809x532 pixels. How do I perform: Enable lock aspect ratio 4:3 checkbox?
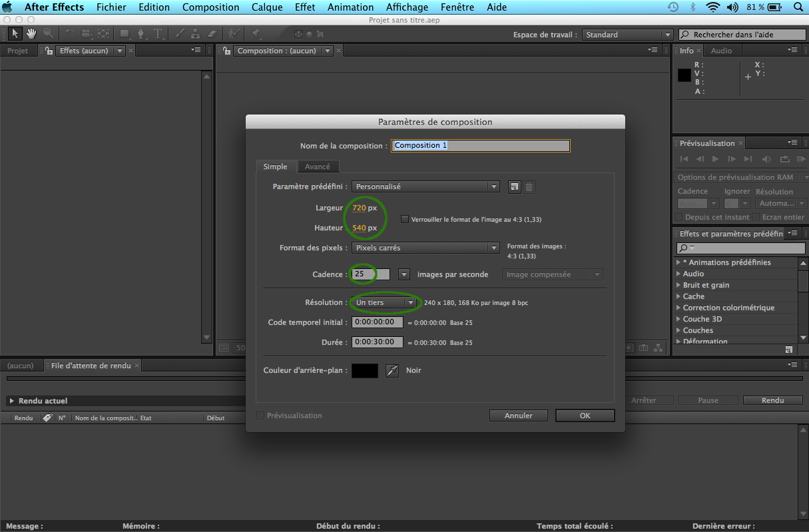[x=405, y=219]
